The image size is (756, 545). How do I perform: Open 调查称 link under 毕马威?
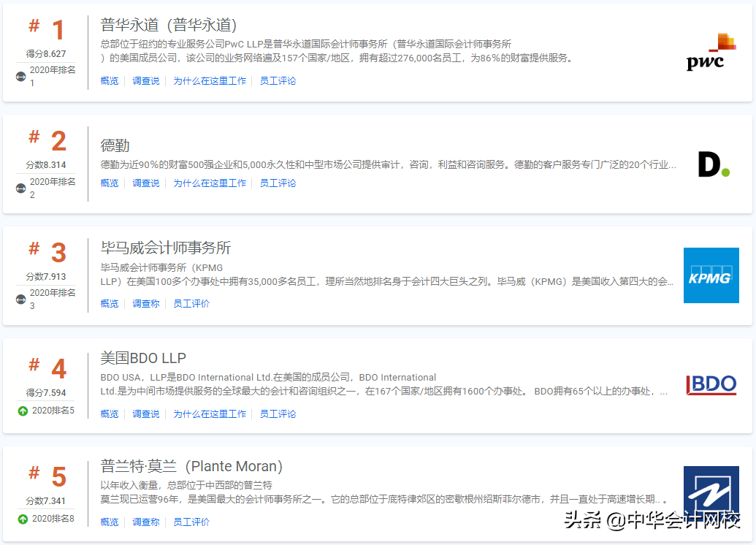[x=145, y=303]
